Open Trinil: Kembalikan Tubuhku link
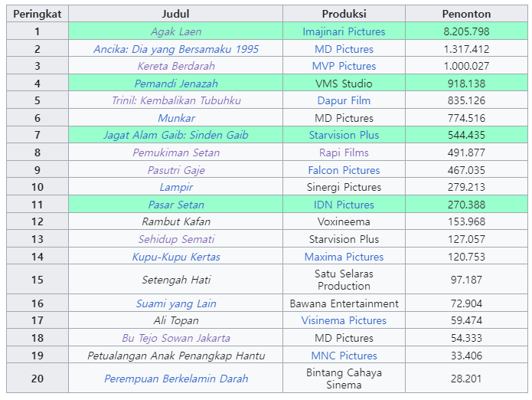Screen dimensions: 532x400 click(x=176, y=100)
